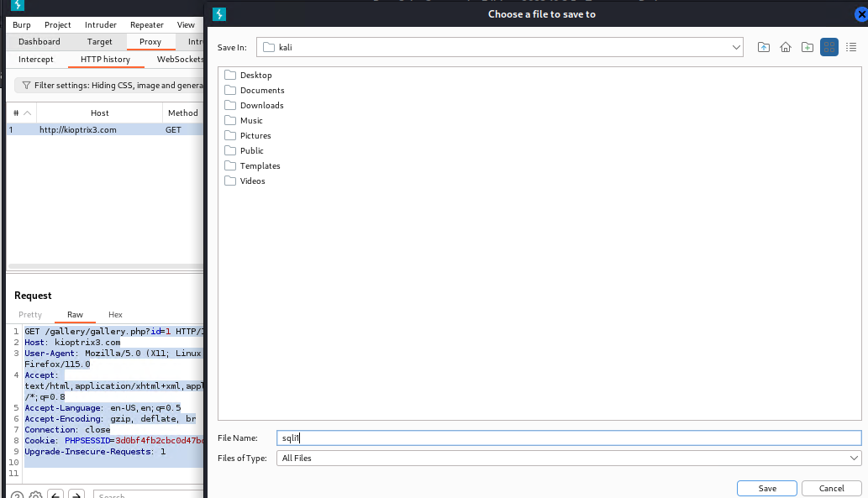The height and width of the screenshot is (498, 868).
Task: Click the Host: kioptrix3.com request line
Action: point(72,343)
